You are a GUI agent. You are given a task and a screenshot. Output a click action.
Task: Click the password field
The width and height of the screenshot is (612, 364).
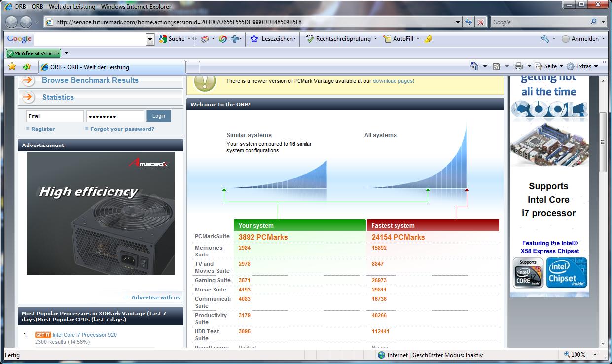[115, 116]
